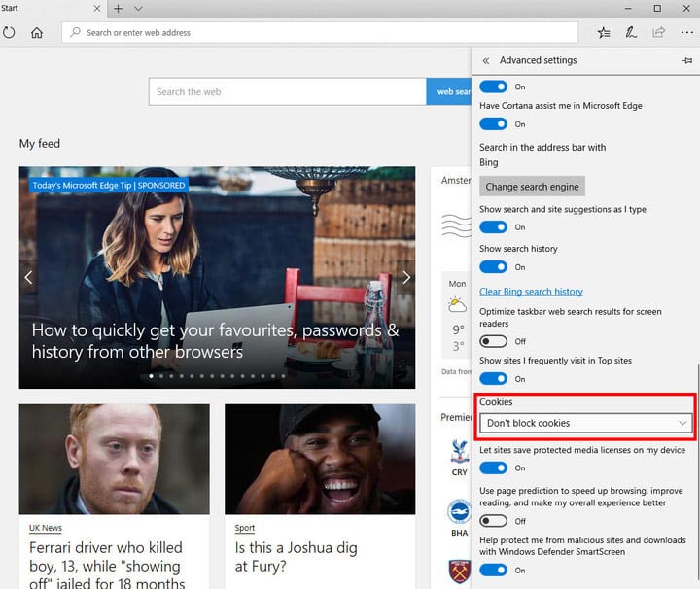This screenshot has width=700, height=589.
Task: Toggle protected media licenses switch
Action: [x=493, y=468]
